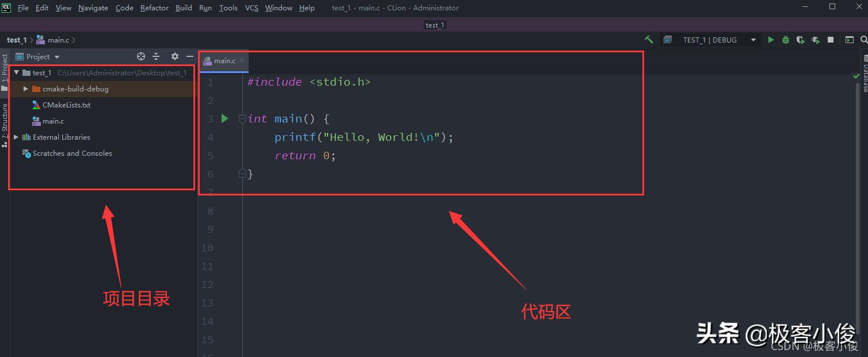This screenshot has width=868, height=357.
Task: Click the test_1 breadcrumb in navigation bar
Action: point(17,40)
